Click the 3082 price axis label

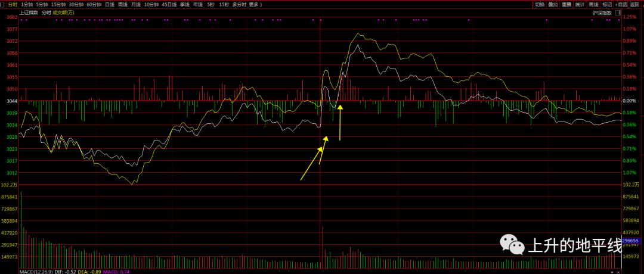[13, 17]
